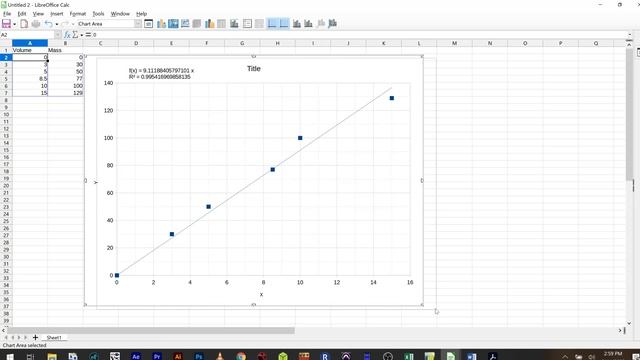
Task: Click the X Axis toolbar icon
Action: click(x=297, y=24)
